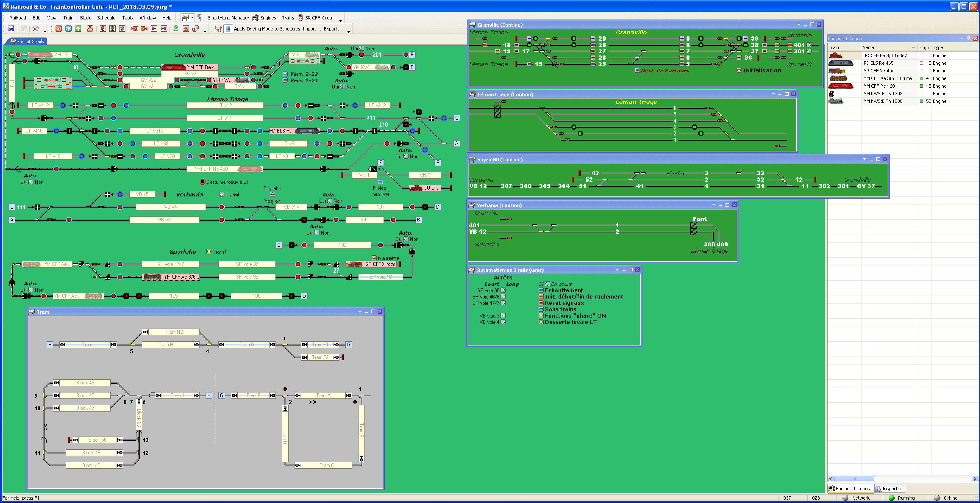Image resolution: width=980 pixels, height=503 pixels.
Task: Toggle the Fonctions phare ON switch
Action: click(x=541, y=316)
